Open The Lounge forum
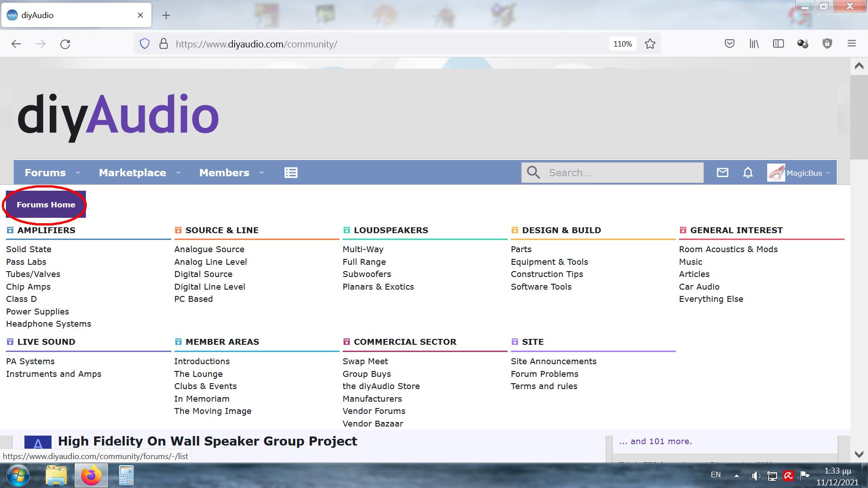 [x=198, y=374]
